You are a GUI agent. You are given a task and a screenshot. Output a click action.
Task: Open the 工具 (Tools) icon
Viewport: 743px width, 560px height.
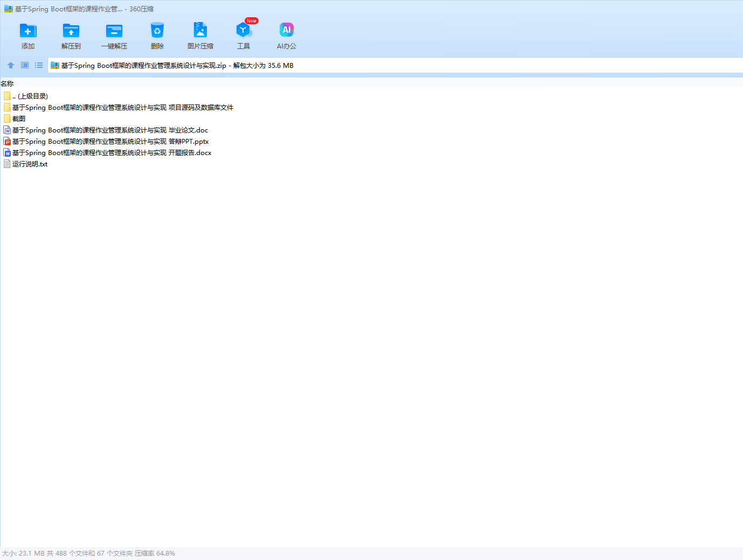pos(244,30)
